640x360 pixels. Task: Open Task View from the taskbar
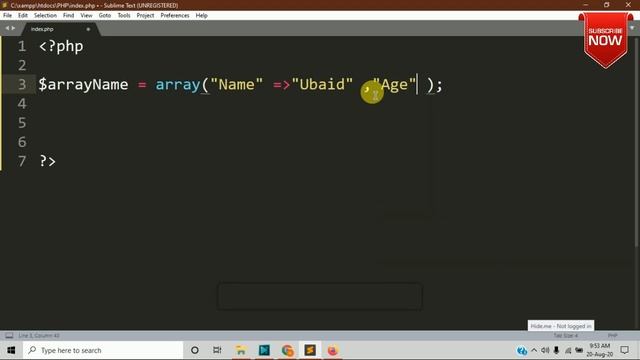tap(217, 350)
